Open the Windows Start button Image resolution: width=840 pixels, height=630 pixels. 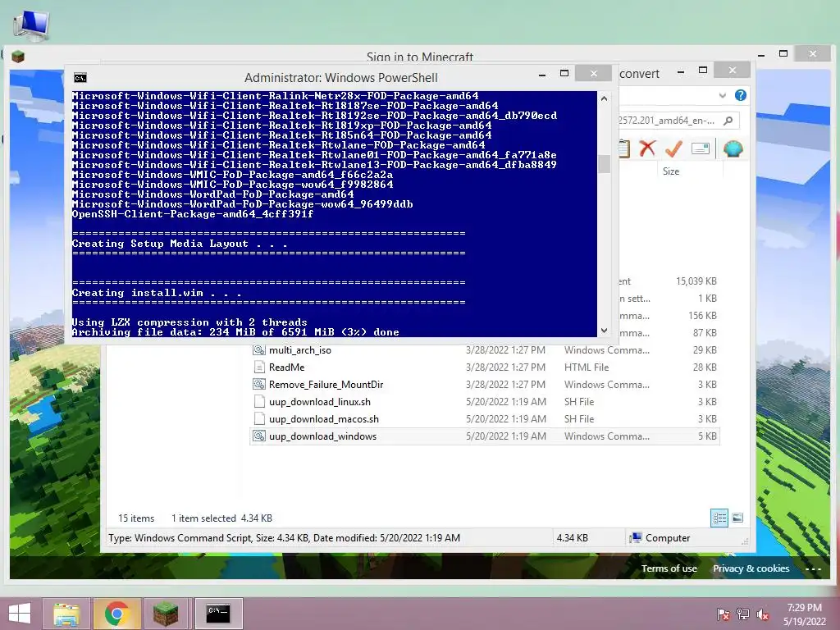tap(20, 614)
